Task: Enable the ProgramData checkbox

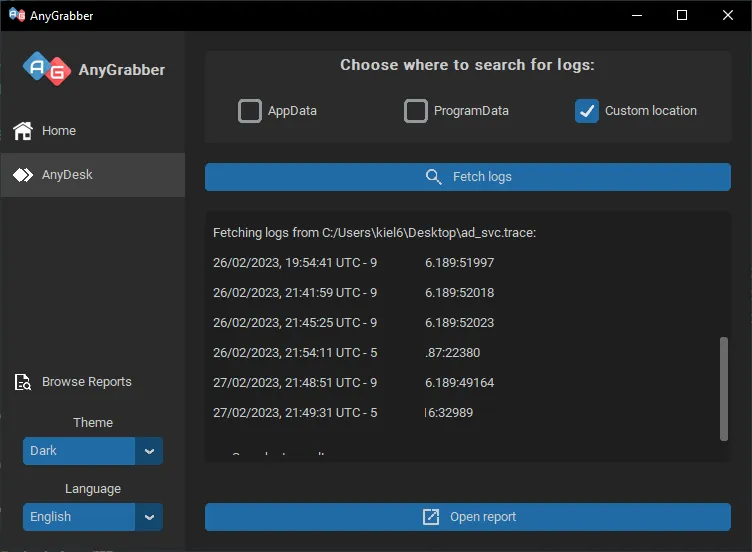Action: tap(416, 111)
